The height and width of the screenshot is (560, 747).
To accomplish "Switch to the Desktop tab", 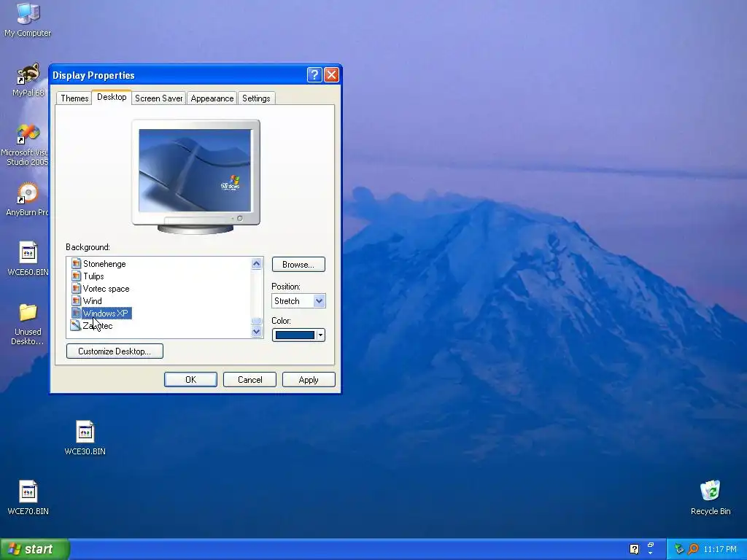I will pyautogui.click(x=112, y=97).
